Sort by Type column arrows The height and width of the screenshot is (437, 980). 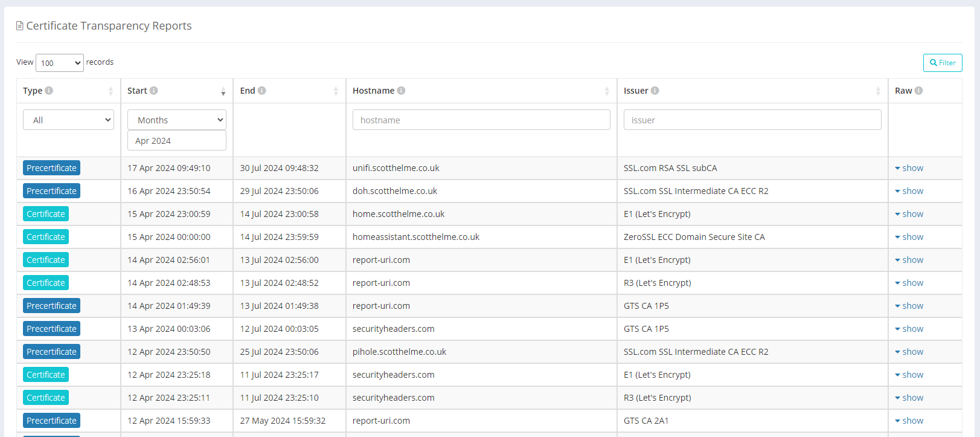coord(110,91)
